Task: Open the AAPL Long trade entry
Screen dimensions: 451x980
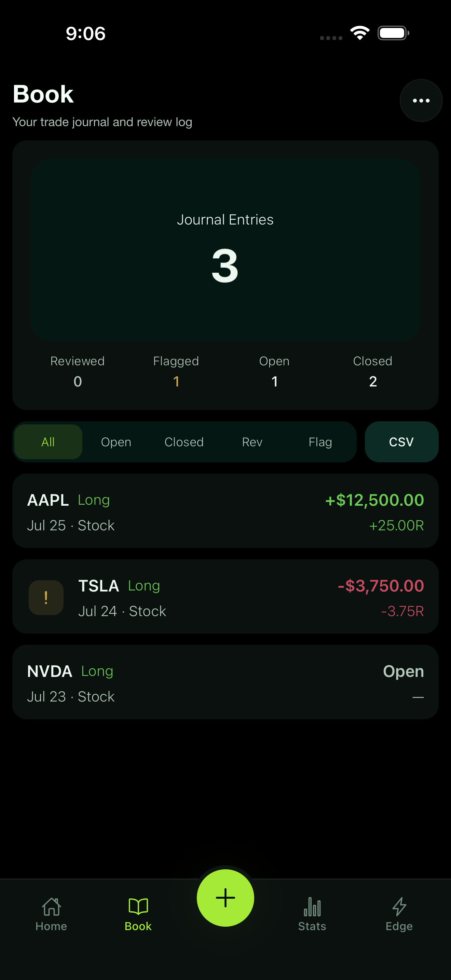Action: click(x=225, y=511)
